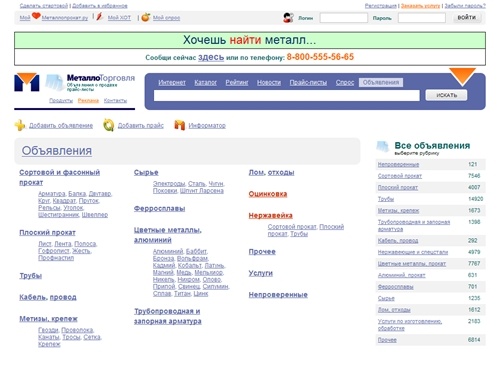Click the price sheets icon beside МеталлоТорговля
500x375 pixels.
[54, 82]
